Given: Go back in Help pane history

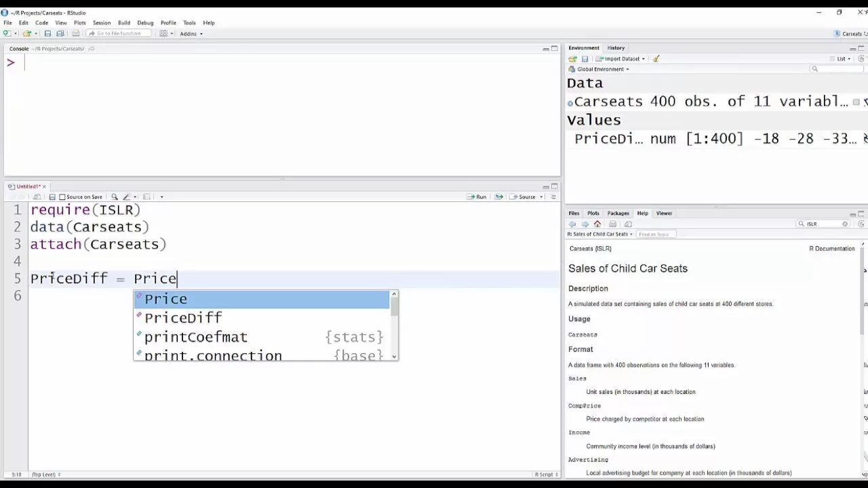Looking at the screenshot, I should click(572, 224).
